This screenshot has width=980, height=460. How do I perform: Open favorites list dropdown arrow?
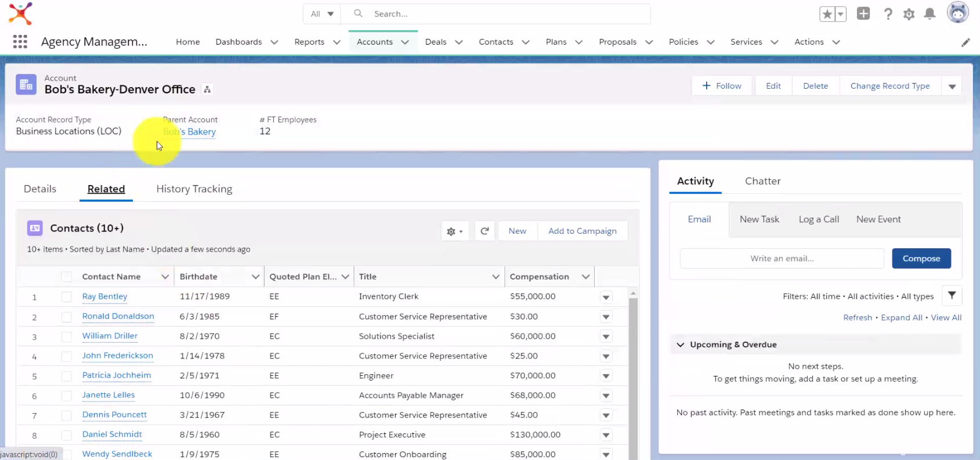click(841, 14)
